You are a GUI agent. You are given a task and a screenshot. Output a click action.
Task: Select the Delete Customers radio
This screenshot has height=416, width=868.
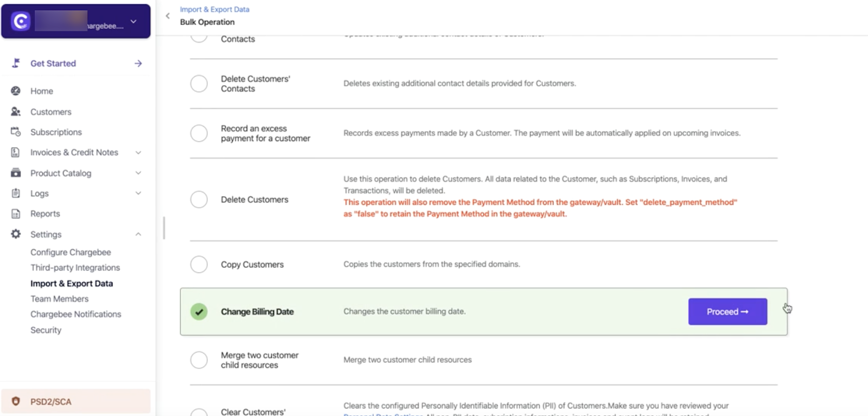tap(199, 199)
